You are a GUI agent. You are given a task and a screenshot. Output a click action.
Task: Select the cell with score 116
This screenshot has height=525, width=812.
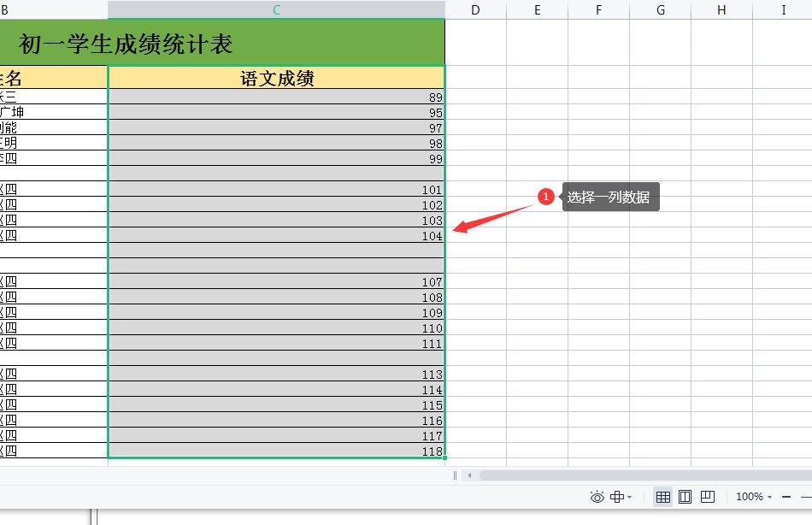(277, 420)
